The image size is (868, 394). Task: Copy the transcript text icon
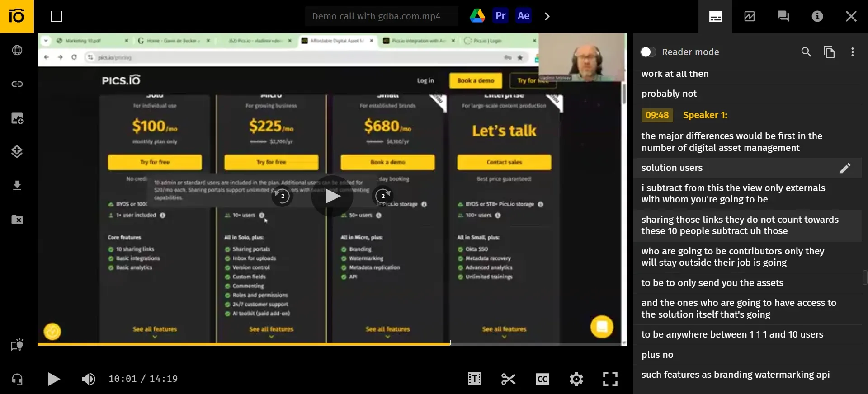tap(829, 52)
